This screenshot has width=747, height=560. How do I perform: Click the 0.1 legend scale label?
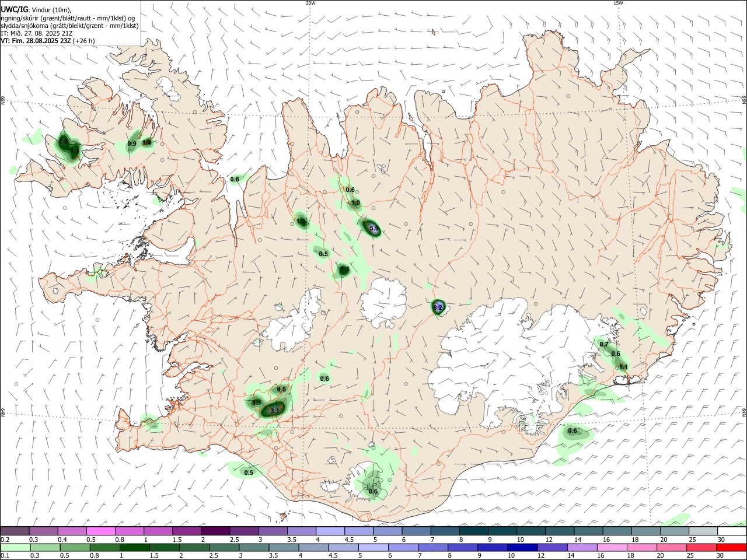5,556
